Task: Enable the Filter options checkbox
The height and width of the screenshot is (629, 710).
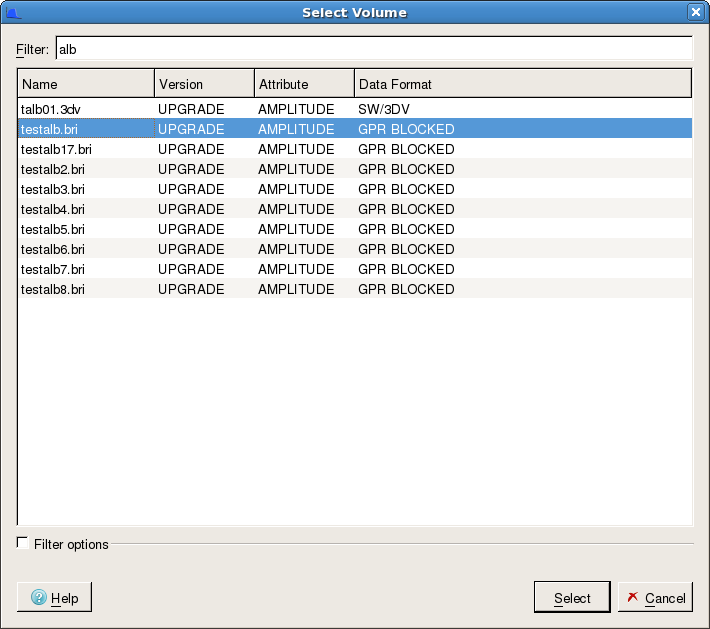Action: 23,543
